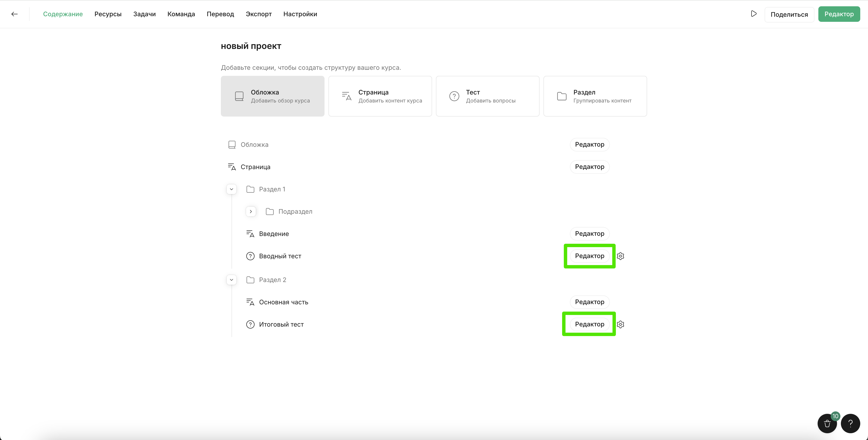Screen dimensions: 868x440
Task: Select the Основная часть item
Action: pos(283,302)
